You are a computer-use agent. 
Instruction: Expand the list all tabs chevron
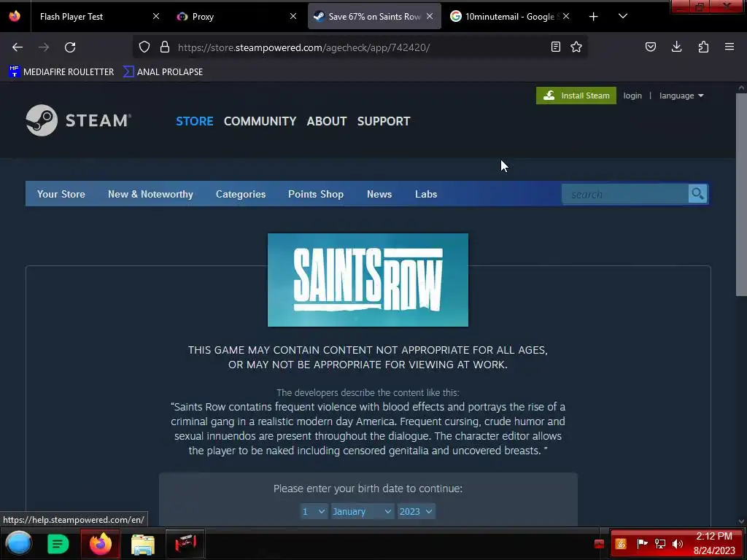623,16
